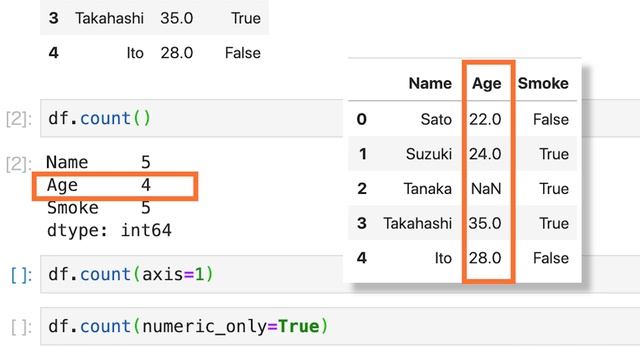Image resolution: width=640 pixels, height=360 pixels.
Task: Click 'Takahashi' in the popup table
Action: click(417, 223)
